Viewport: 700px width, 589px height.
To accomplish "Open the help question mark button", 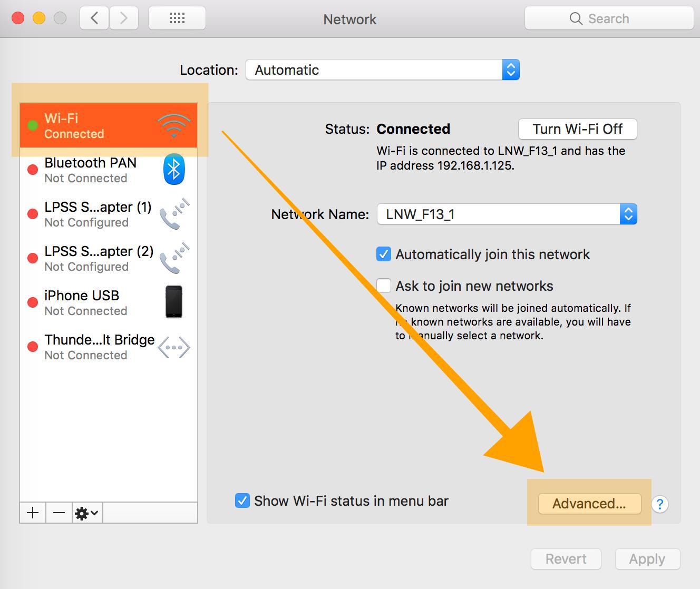I will [x=660, y=504].
